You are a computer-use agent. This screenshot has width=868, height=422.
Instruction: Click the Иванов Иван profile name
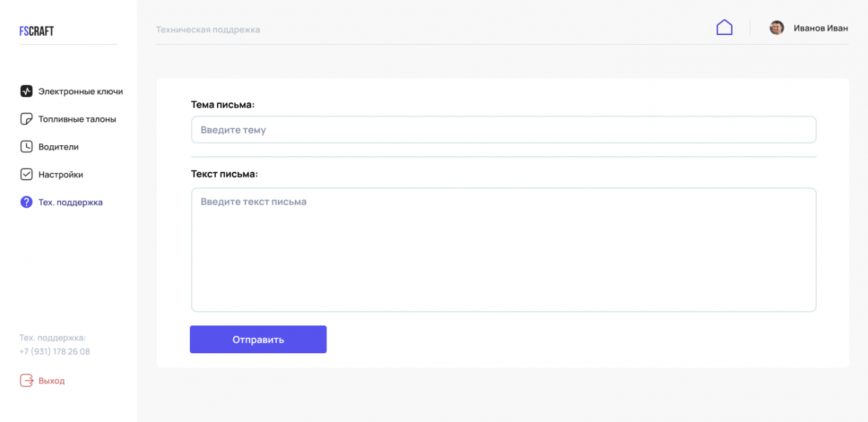click(x=821, y=29)
